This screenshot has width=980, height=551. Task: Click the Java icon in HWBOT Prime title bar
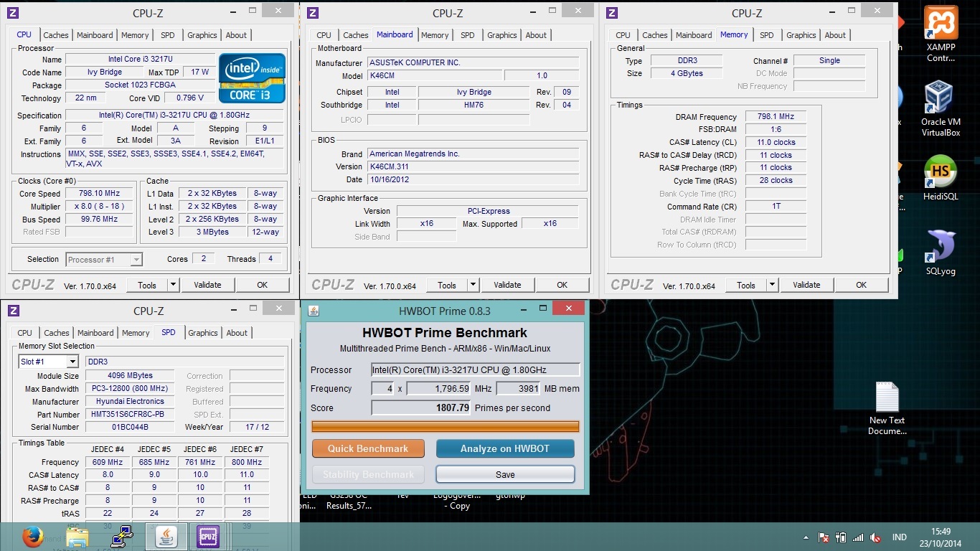coord(314,311)
